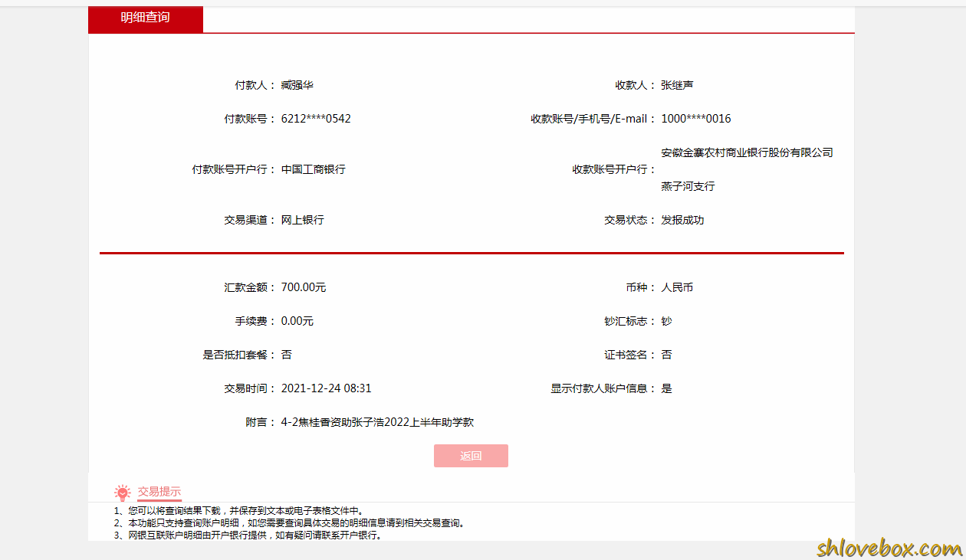
Task: Click the 付款账号 label
Action: click(x=250, y=119)
